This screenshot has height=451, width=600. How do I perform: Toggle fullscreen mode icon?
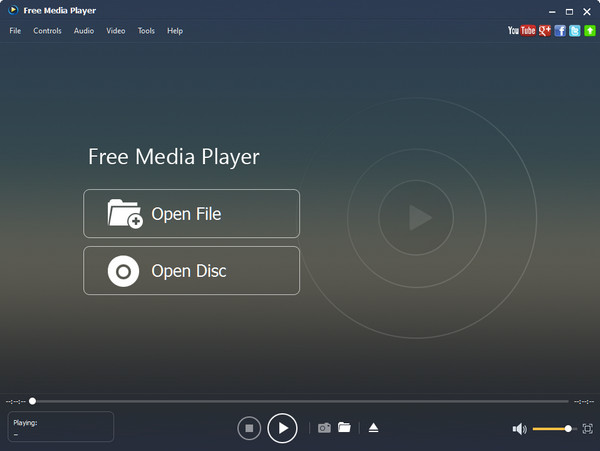(x=586, y=429)
